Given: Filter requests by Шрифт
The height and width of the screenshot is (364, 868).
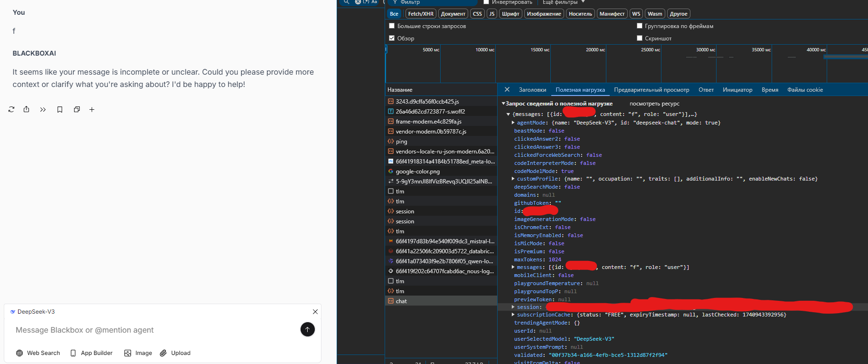Looking at the screenshot, I should 510,14.
